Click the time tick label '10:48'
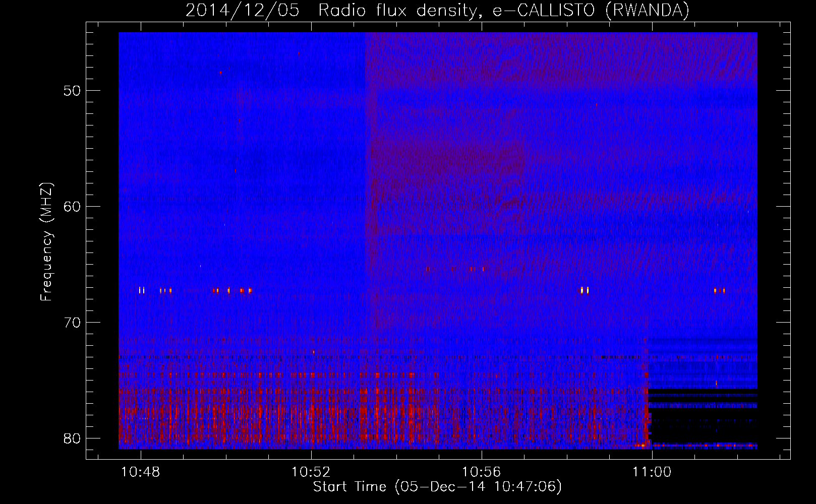Viewport: 816px width, 504px height. point(141,472)
